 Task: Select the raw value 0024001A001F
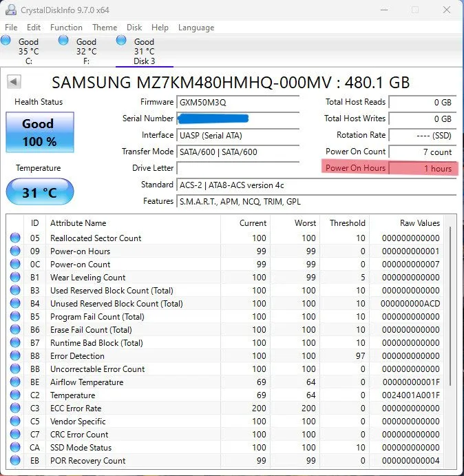click(410, 395)
